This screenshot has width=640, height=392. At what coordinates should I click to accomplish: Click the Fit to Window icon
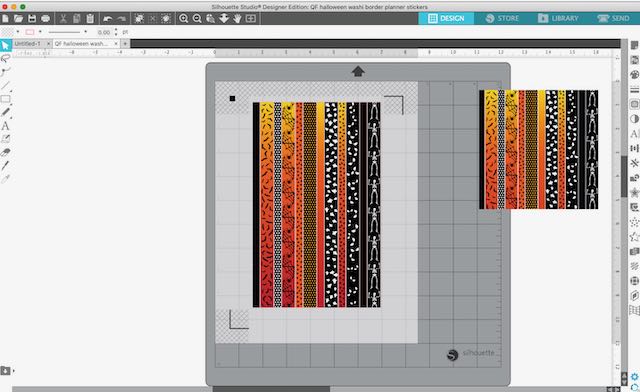click(251, 18)
